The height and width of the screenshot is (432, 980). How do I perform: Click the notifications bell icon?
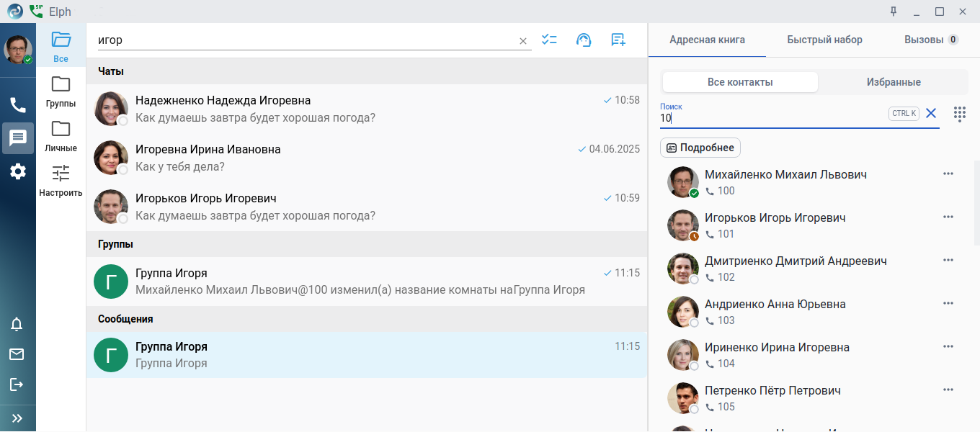pos(17,325)
